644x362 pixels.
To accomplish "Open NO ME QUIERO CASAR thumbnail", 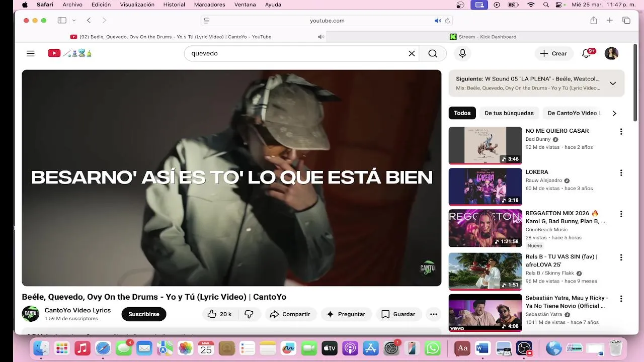I will coord(485,145).
